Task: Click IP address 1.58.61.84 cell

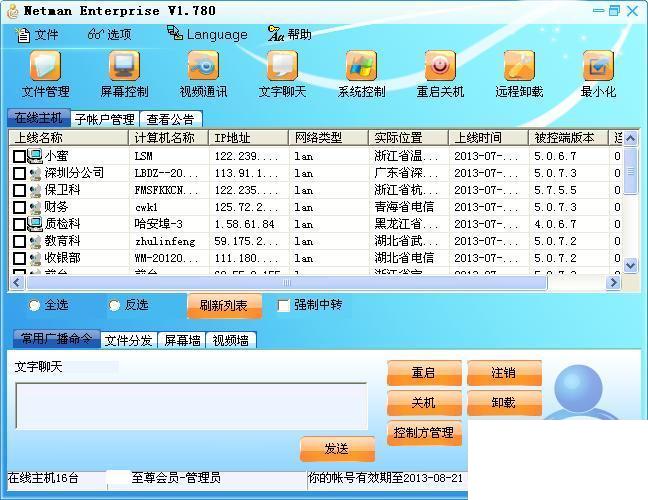Action: pyautogui.click(x=244, y=224)
